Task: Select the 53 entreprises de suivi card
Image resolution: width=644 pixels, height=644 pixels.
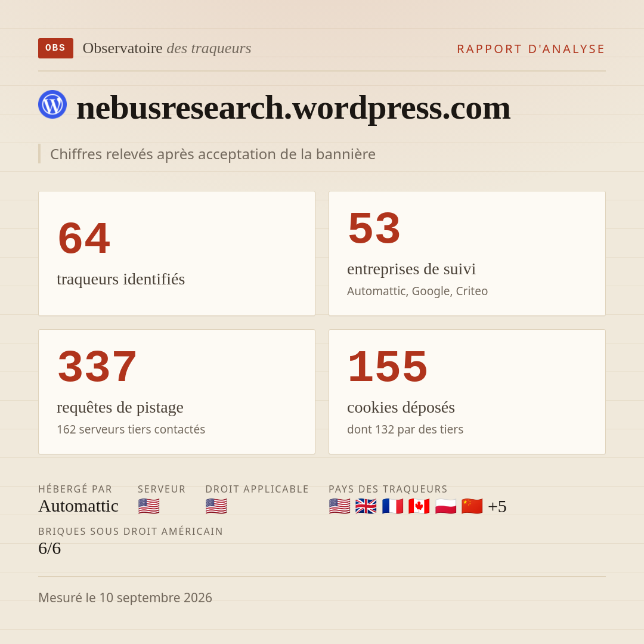Action: click(467, 253)
